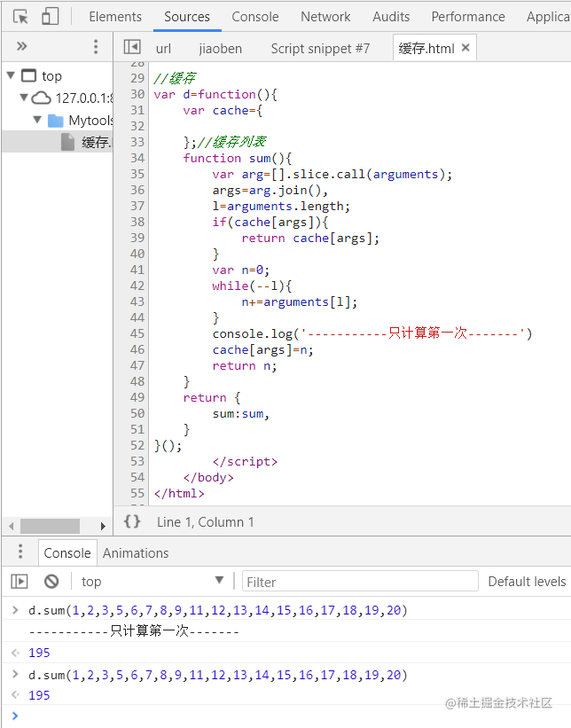Open navigator three-dot menu
571x728 pixels.
[96, 46]
